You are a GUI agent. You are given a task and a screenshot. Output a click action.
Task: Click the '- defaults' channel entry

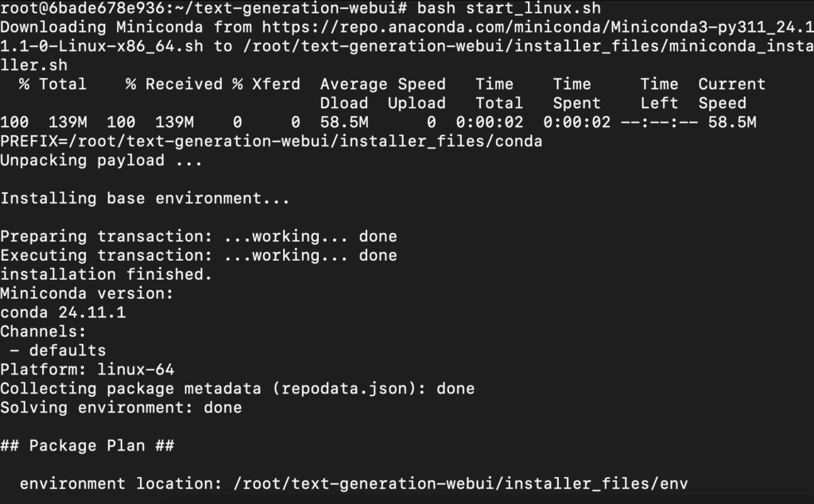(x=57, y=351)
